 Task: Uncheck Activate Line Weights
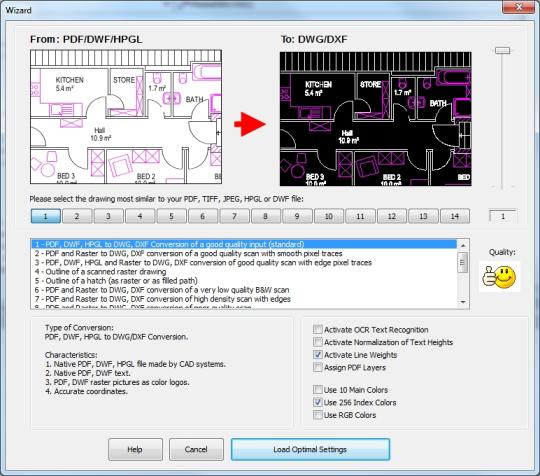coord(318,355)
